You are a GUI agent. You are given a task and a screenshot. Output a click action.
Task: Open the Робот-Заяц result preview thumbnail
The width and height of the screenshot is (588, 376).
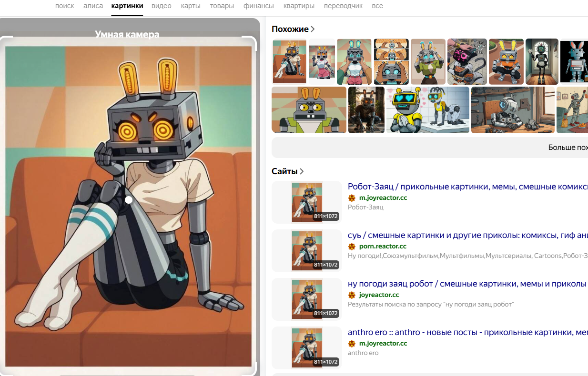tap(307, 202)
